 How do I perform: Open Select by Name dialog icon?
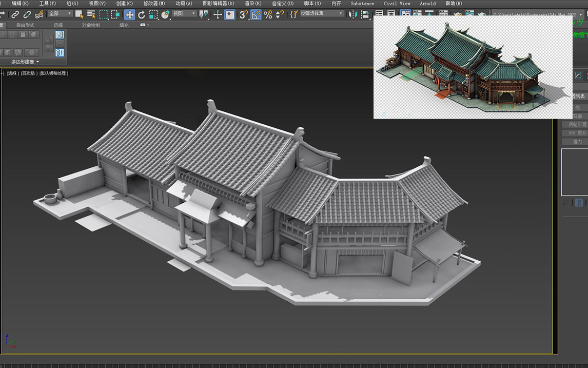click(91, 14)
